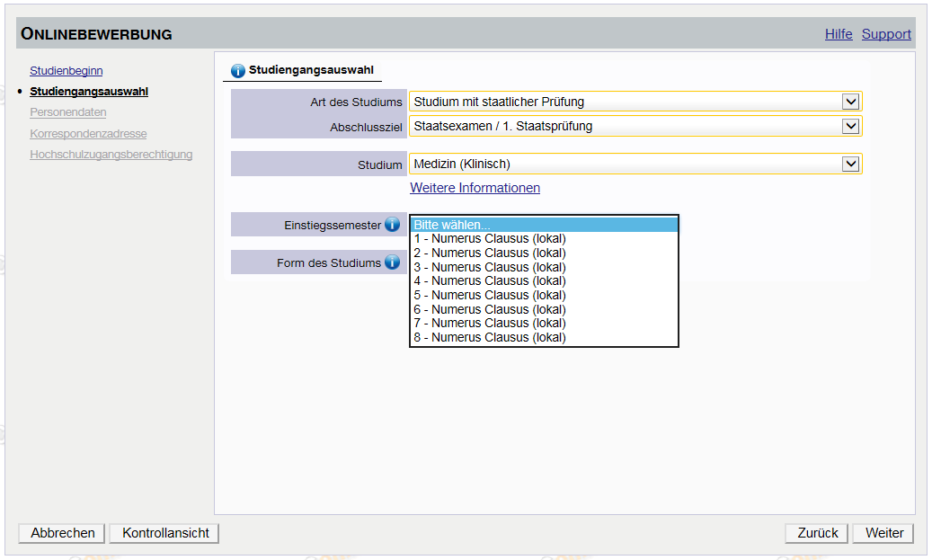Select '1 - Numerus Clausus (lokal)' option
This screenshot has width=932, height=560.
(x=490, y=239)
